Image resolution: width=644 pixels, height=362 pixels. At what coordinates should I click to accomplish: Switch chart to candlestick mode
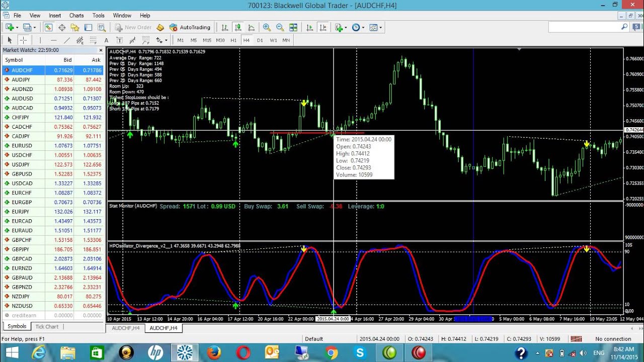point(238,28)
